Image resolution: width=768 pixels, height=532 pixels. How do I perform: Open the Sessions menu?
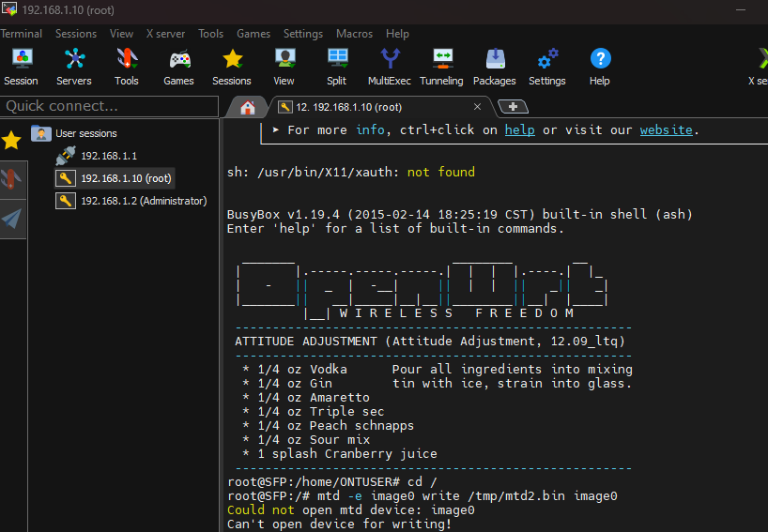(x=76, y=34)
